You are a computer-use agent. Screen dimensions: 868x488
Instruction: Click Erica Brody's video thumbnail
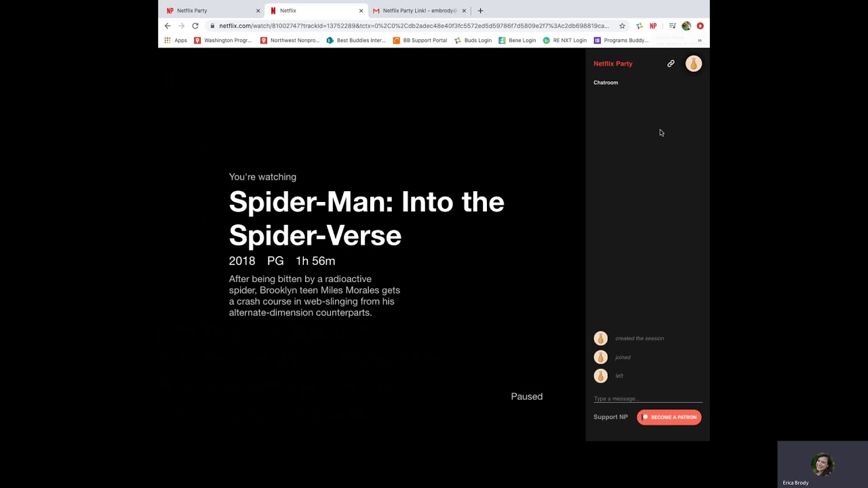pos(823,464)
